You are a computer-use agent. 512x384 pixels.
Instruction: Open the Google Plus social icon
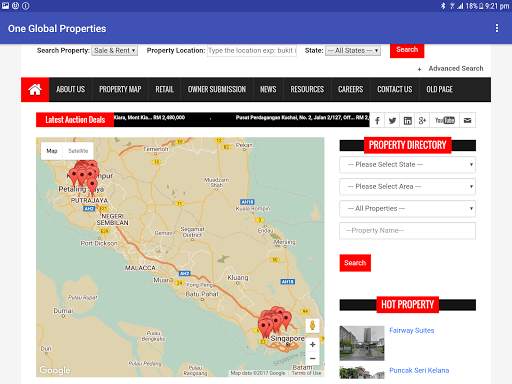click(x=422, y=120)
